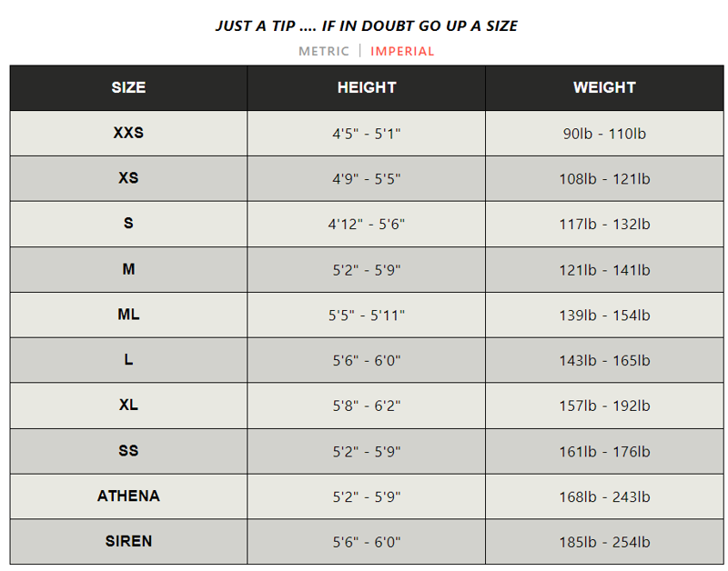The image size is (728, 571).
Task: Click the separator between METRIC and IMPERIAL
Action: coord(362,52)
